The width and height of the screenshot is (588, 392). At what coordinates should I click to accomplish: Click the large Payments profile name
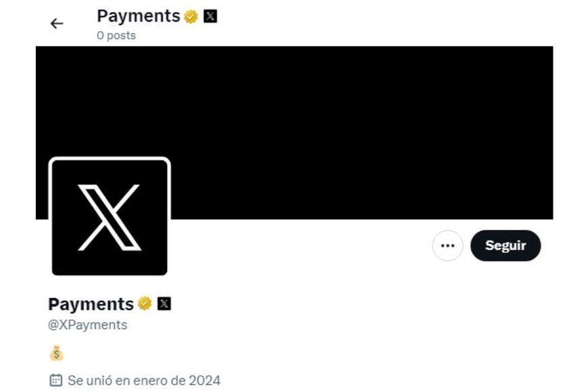[x=91, y=304]
